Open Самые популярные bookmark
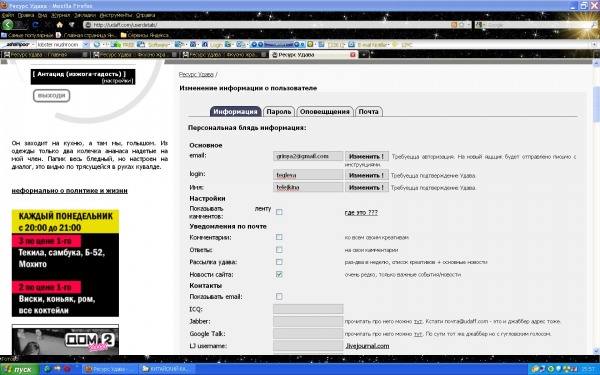 click(28, 35)
